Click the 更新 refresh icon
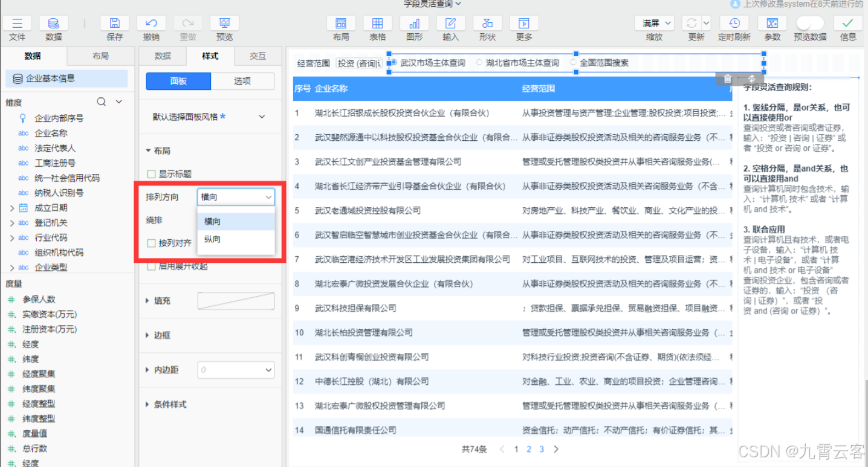Screen dimensions: 868x467 click(691, 23)
